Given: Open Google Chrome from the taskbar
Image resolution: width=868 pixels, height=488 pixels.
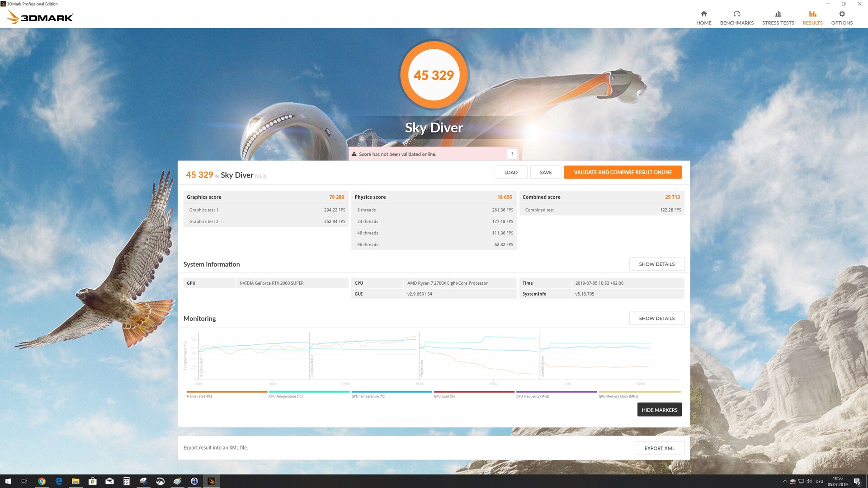Looking at the screenshot, I should [x=42, y=481].
